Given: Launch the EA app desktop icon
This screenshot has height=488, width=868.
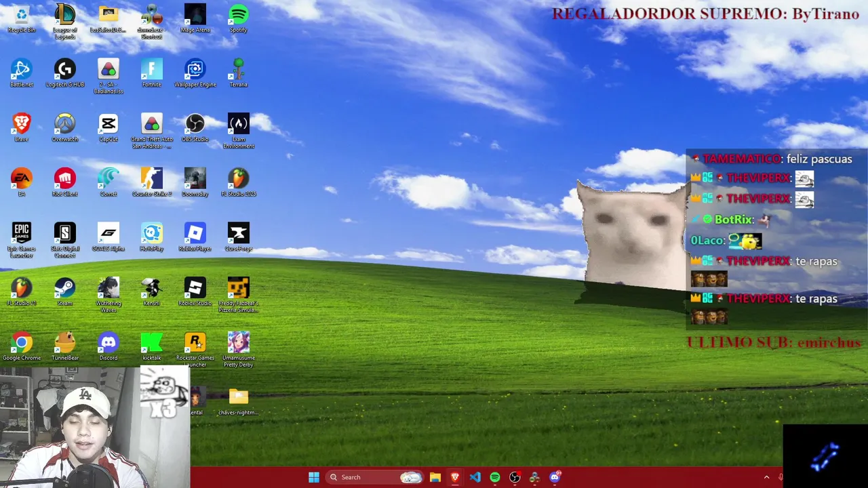Looking at the screenshot, I should point(22,182).
